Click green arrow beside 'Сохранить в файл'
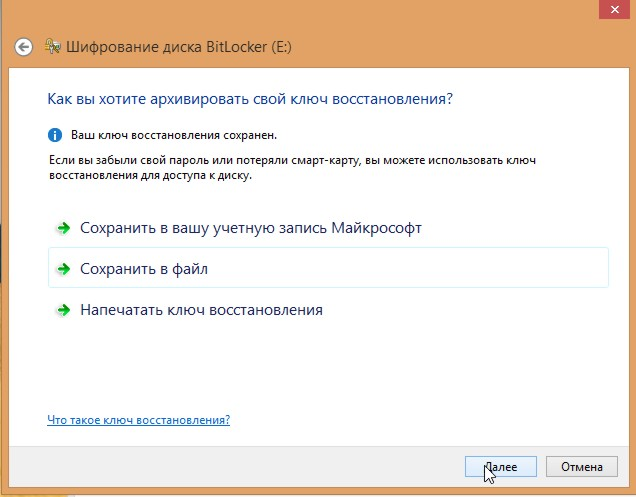 63,269
